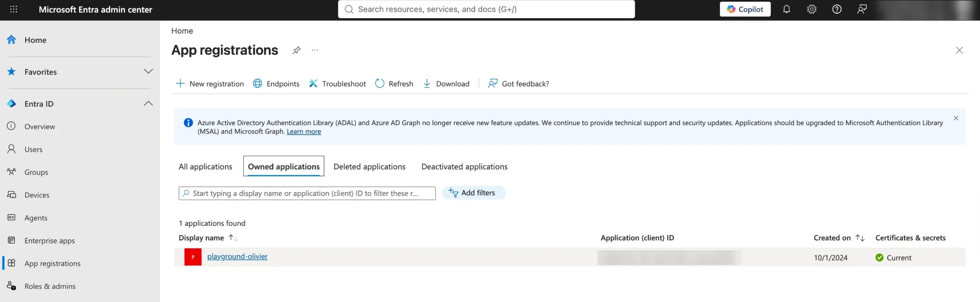This screenshot has width=980, height=302.
Task: Select the Owned applications tab
Action: 284,167
